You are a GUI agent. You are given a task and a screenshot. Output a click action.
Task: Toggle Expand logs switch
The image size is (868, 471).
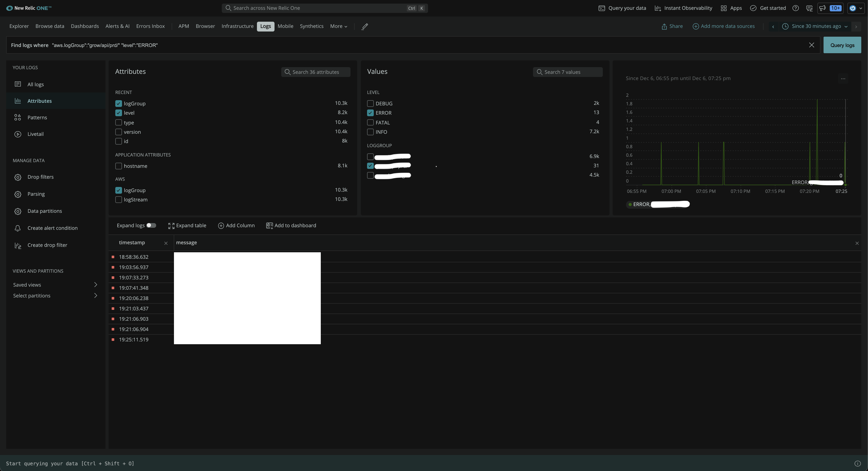tap(151, 226)
